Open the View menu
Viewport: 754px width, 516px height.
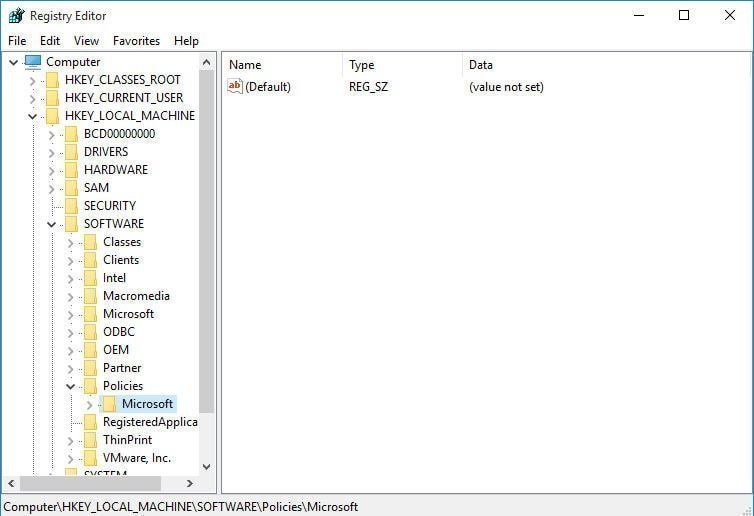pos(86,41)
